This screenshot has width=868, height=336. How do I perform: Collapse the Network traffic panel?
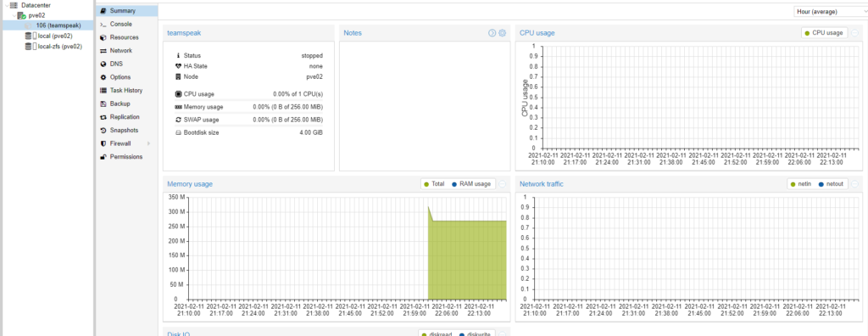[854, 184]
